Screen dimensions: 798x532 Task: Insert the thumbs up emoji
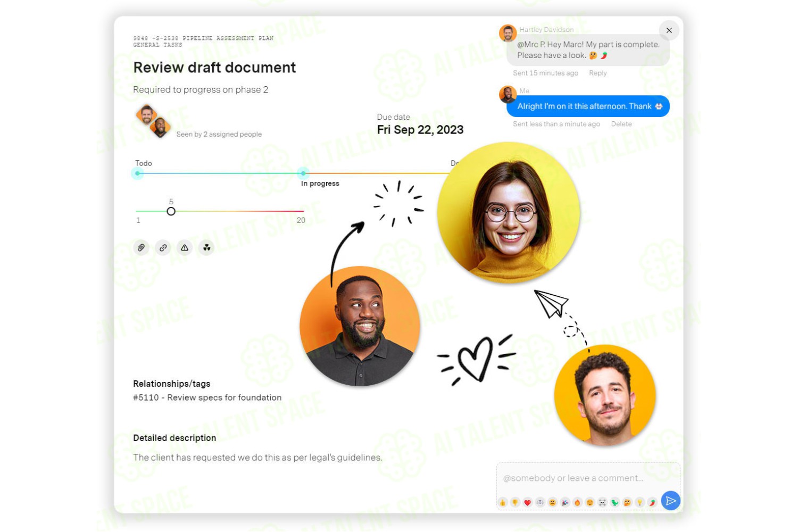point(502,503)
